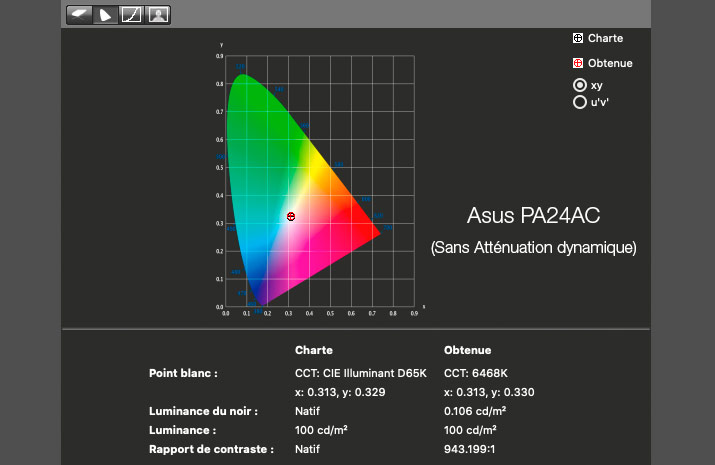The height and width of the screenshot is (465, 715).
Task: Click the 'Luminance du noir :' label
Action: tap(203, 411)
